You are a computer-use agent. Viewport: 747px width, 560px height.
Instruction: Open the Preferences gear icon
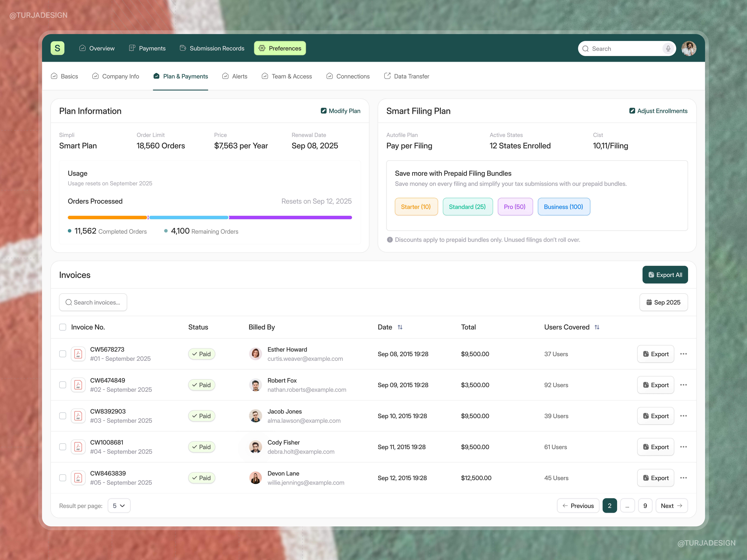262,48
